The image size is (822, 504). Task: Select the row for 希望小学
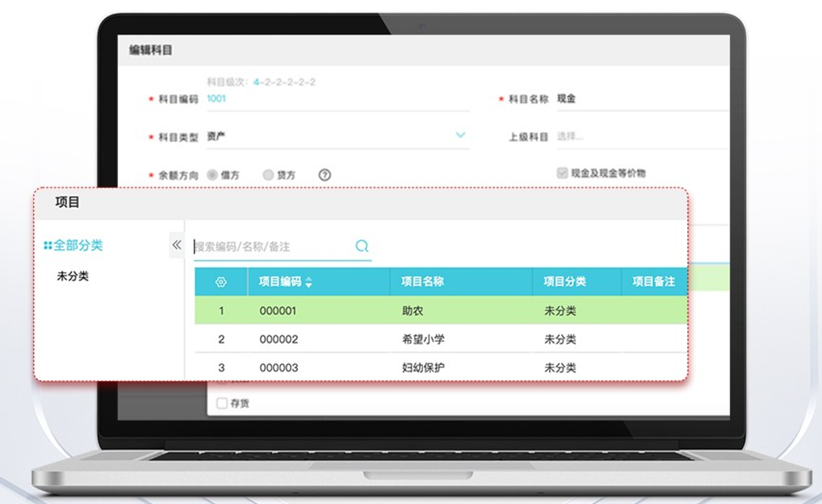[x=423, y=339]
